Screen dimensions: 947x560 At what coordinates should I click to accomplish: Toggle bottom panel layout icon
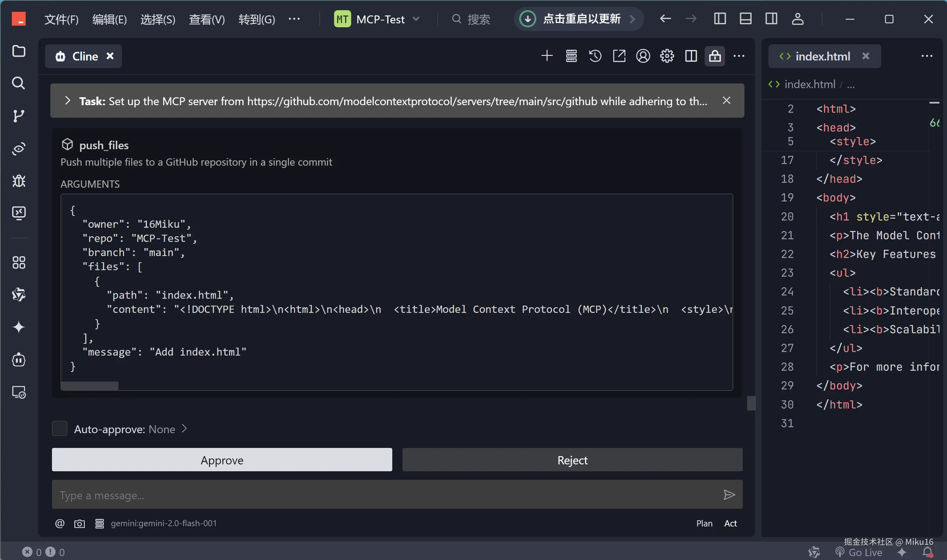(x=745, y=19)
